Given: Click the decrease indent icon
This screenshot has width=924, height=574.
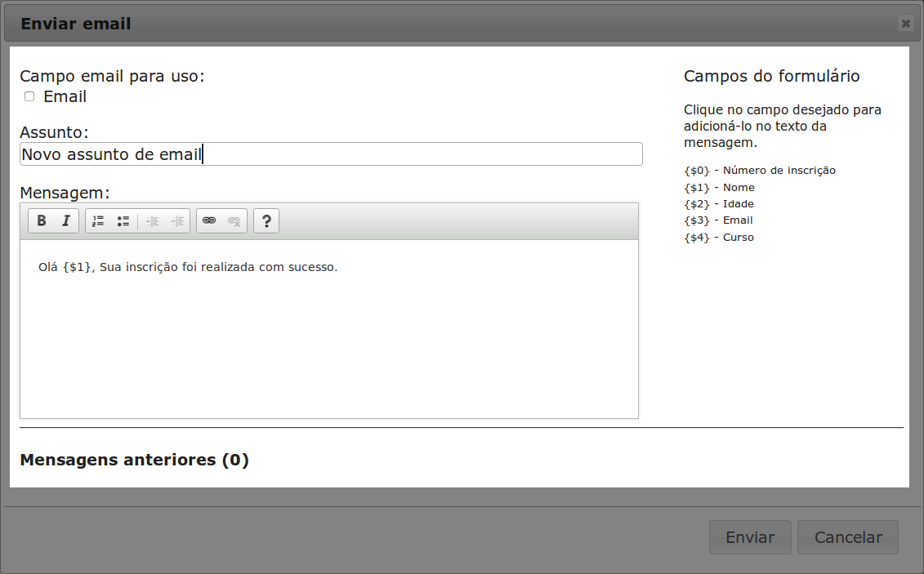Looking at the screenshot, I should pos(152,221).
